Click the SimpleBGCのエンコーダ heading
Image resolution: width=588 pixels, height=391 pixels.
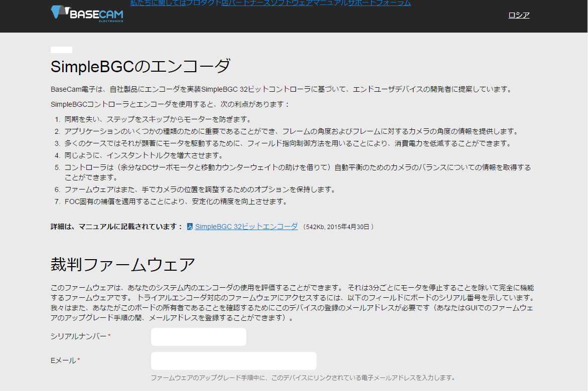140,67
